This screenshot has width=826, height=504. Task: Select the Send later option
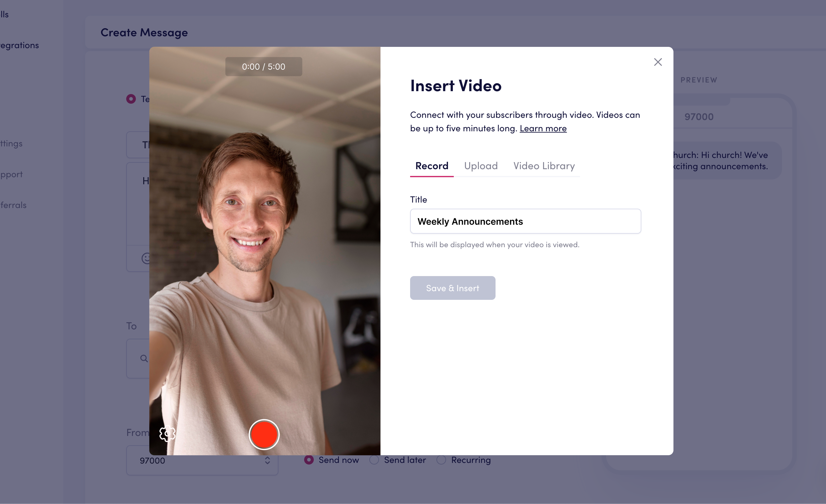click(374, 460)
